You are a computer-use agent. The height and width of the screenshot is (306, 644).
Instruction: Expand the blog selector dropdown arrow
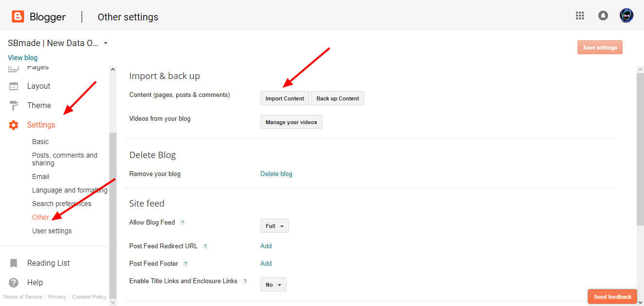pyautogui.click(x=105, y=43)
